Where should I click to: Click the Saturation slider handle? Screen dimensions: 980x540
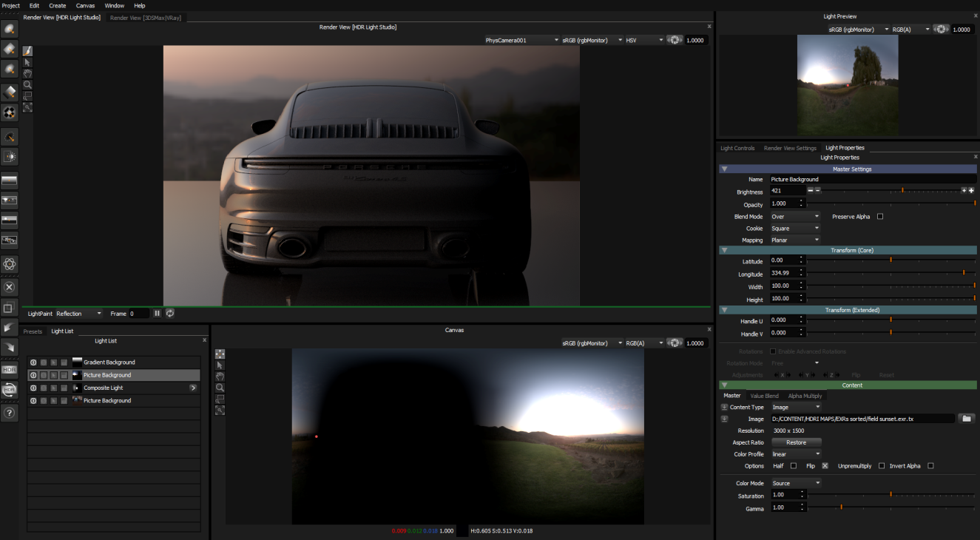(891, 494)
